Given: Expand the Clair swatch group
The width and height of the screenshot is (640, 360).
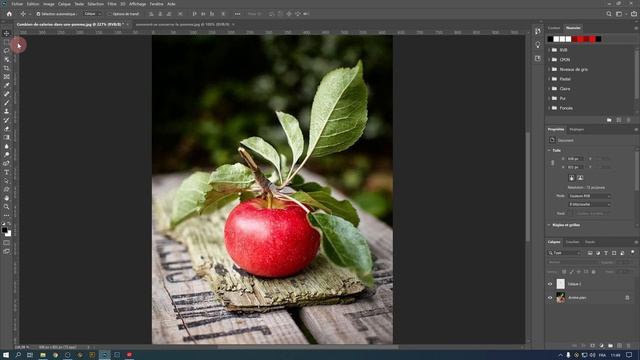Looking at the screenshot, I should [549, 89].
